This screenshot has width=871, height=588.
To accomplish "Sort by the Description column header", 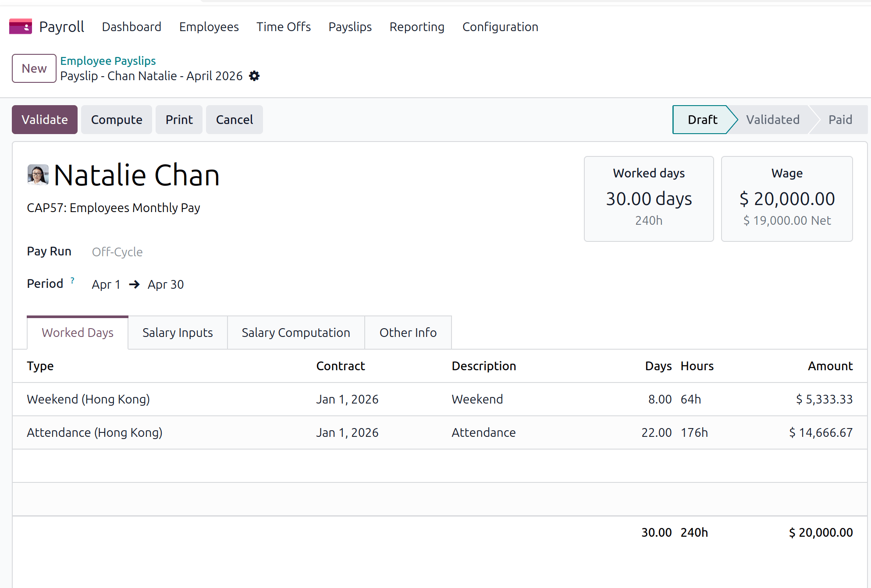I will [484, 366].
